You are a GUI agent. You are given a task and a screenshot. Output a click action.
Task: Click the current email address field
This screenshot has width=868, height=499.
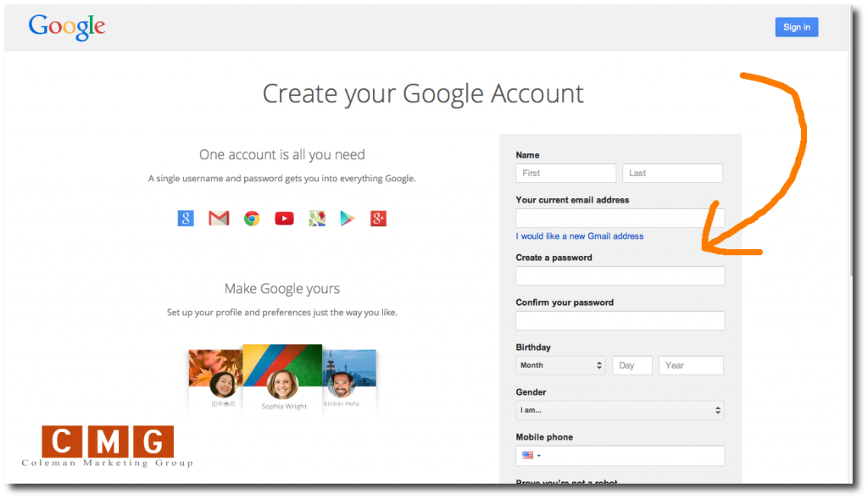[620, 218]
